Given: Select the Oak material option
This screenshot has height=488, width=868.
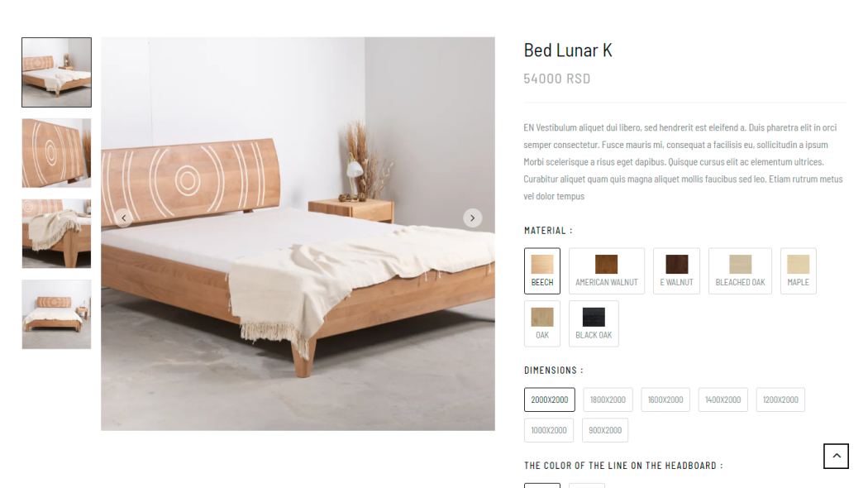Looking at the screenshot, I should tap(542, 323).
